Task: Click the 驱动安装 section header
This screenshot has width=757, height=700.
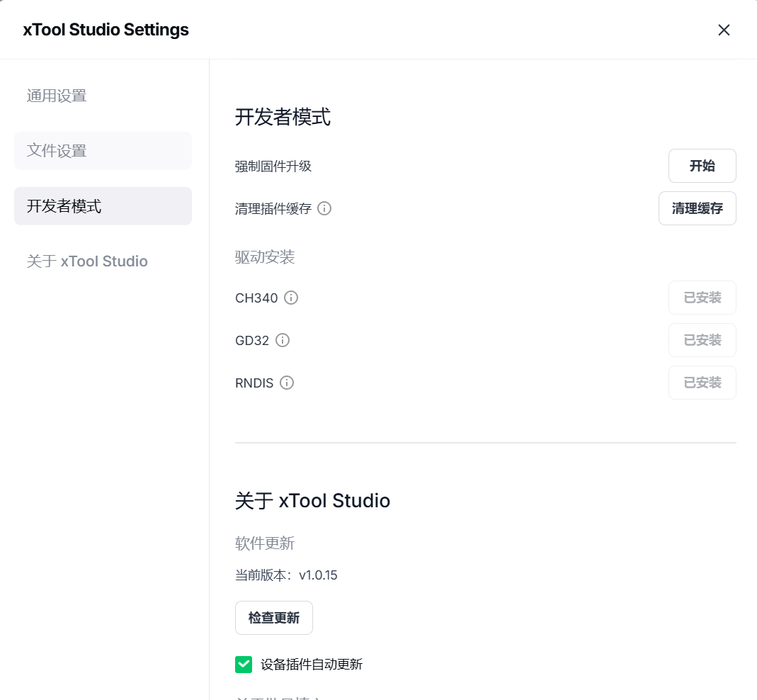Action: (x=265, y=257)
